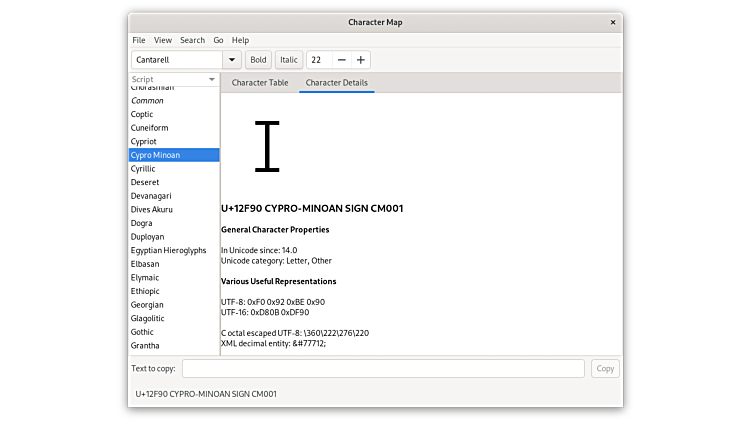Open the View menu

[162, 40]
